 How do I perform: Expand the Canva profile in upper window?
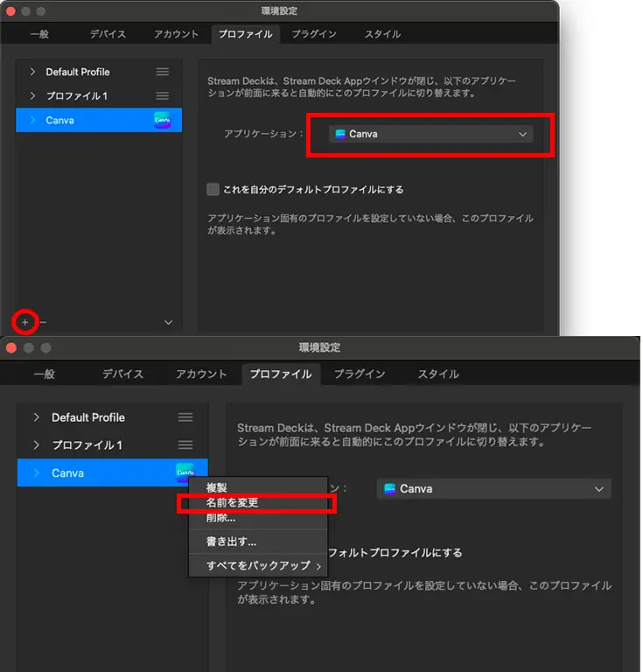[32, 120]
